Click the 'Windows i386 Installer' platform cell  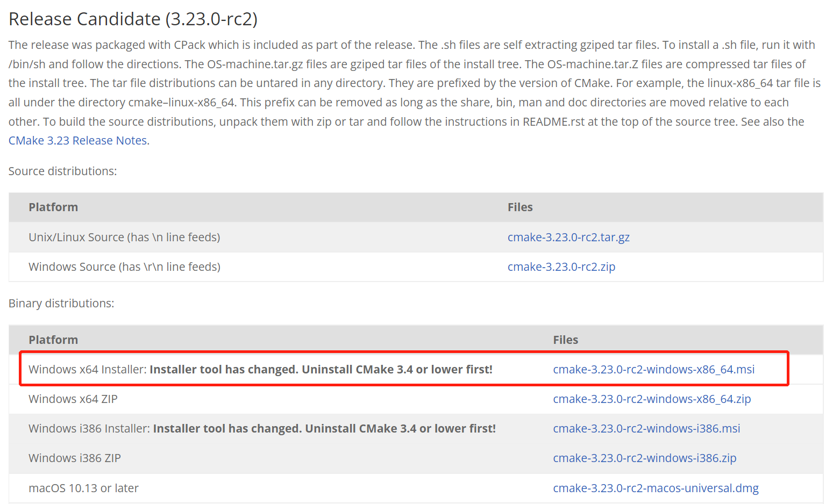(x=262, y=429)
